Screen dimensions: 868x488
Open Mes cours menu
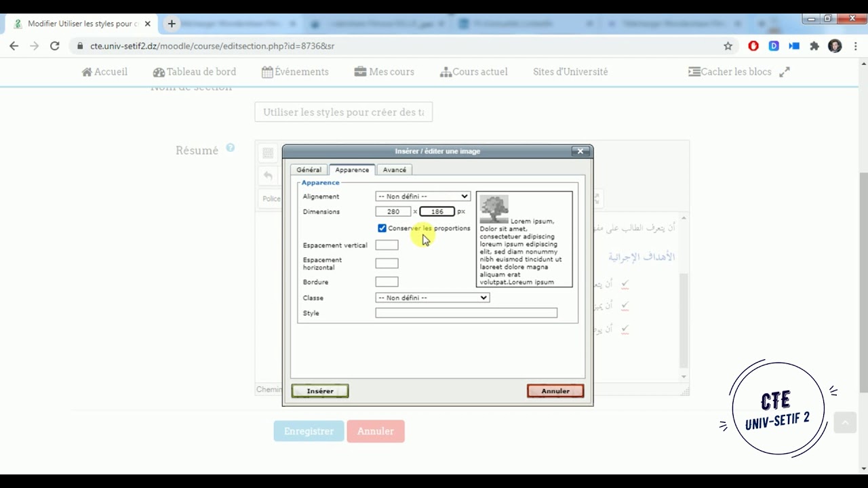[x=384, y=72]
